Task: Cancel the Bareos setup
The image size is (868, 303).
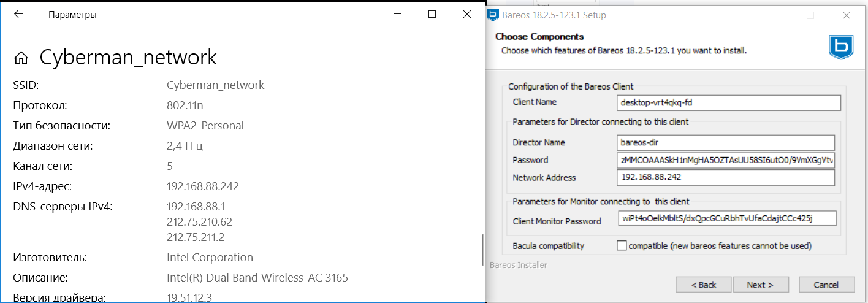Action: 826,285
